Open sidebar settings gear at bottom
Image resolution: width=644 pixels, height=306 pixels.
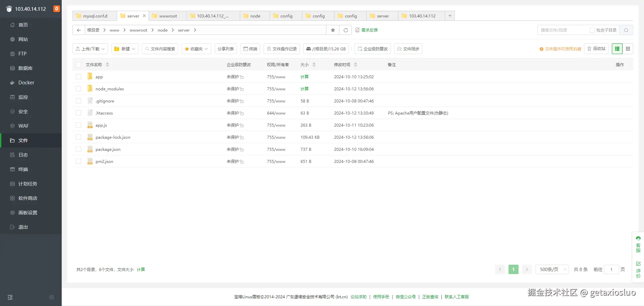[x=52, y=297]
